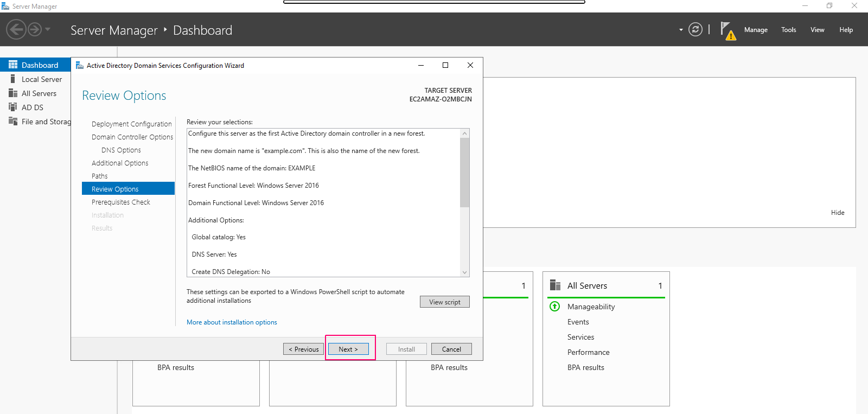This screenshot has height=414, width=868.
Task: Click the back navigation arrow in Server Manager
Action: coord(16,29)
